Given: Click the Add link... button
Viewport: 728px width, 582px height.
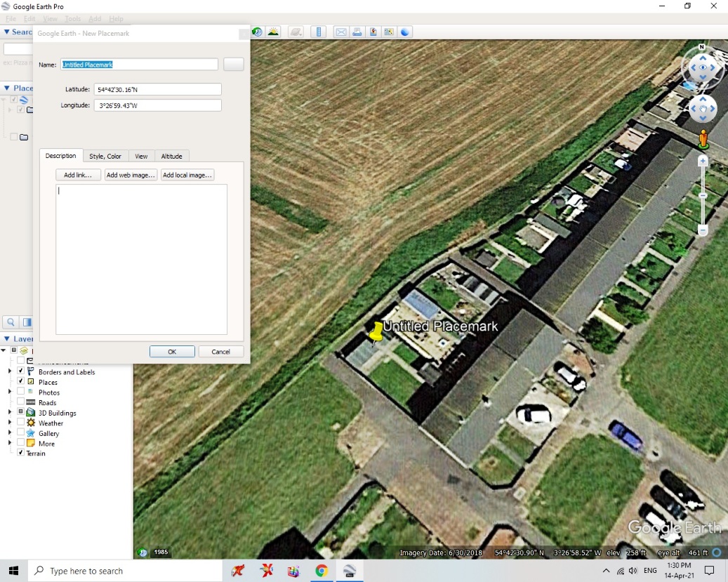Looking at the screenshot, I should (x=78, y=175).
